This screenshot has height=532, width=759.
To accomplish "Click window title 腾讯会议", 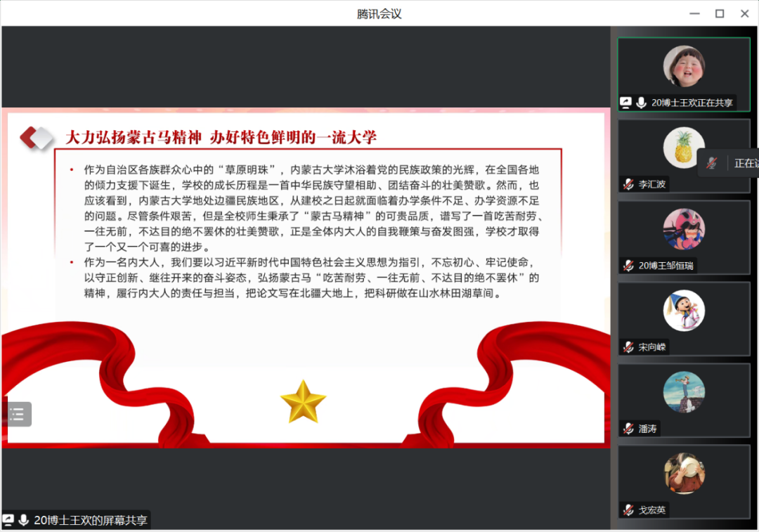I will click(379, 14).
